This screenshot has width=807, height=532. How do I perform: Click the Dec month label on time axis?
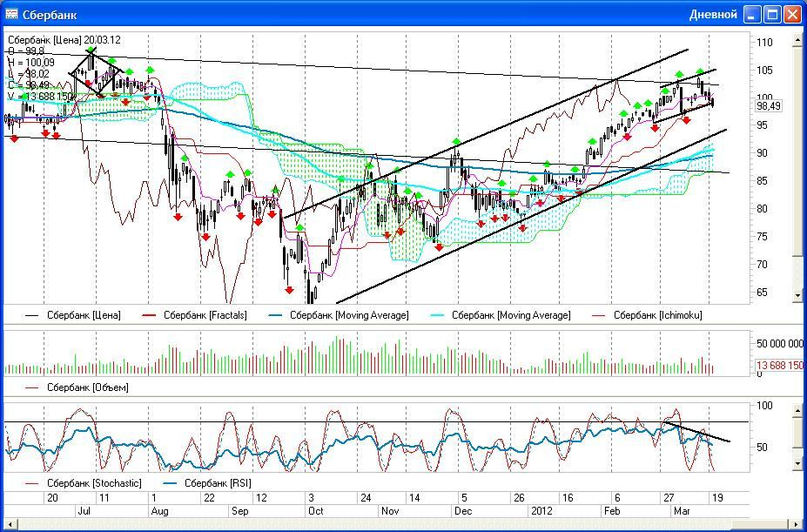pyautogui.click(x=464, y=511)
